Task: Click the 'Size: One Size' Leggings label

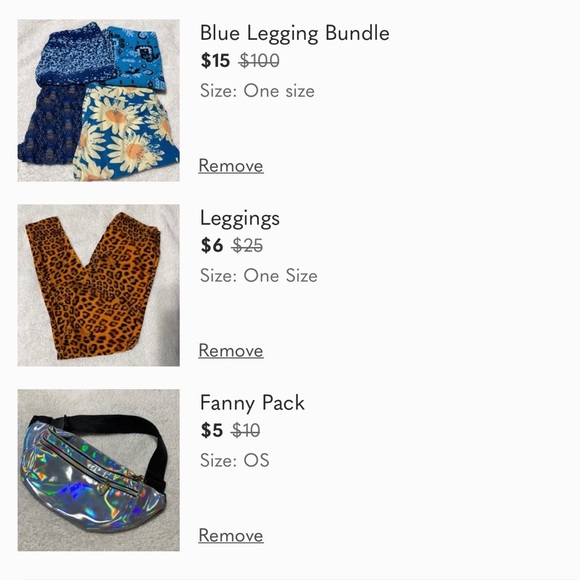Action: click(x=259, y=276)
